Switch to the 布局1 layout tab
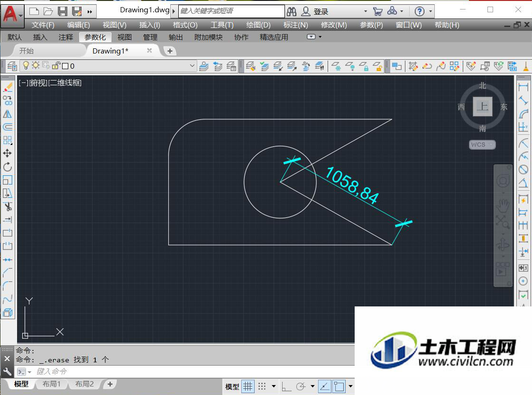This screenshot has height=395, width=532. [x=52, y=384]
